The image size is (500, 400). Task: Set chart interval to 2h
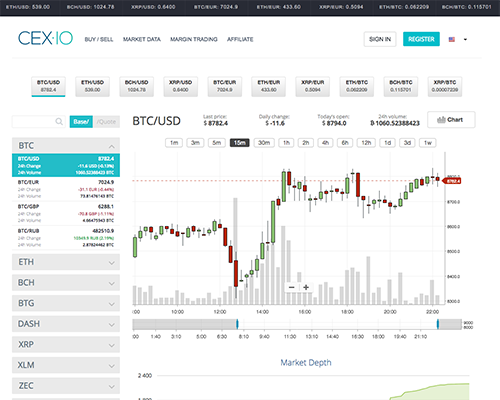306,143
